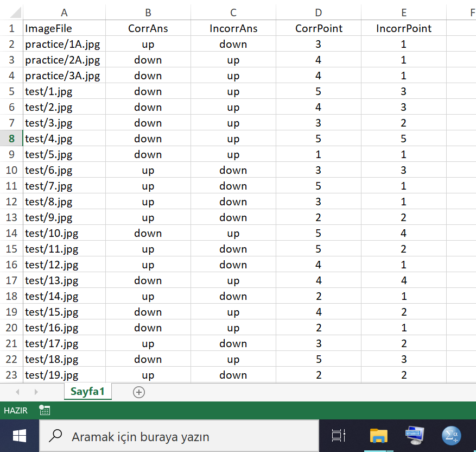Open the computer keyboard taskbar app
The height and width of the screenshot is (452, 476).
[415, 436]
